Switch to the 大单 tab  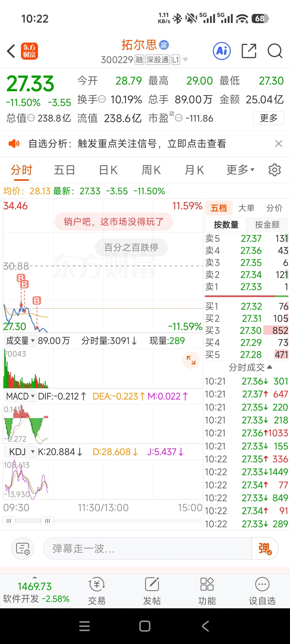(246, 208)
